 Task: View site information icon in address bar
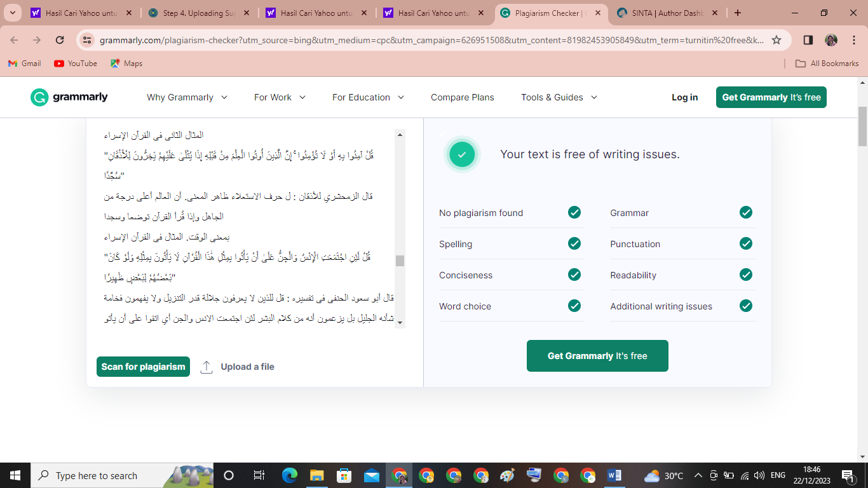click(88, 40)
